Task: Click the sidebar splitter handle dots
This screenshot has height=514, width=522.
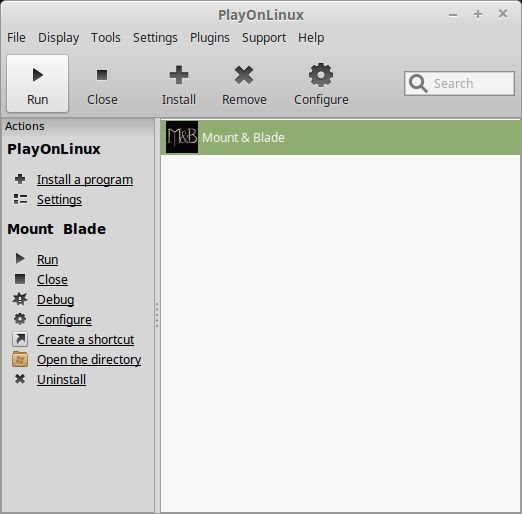Action: [x=157, y=315]
